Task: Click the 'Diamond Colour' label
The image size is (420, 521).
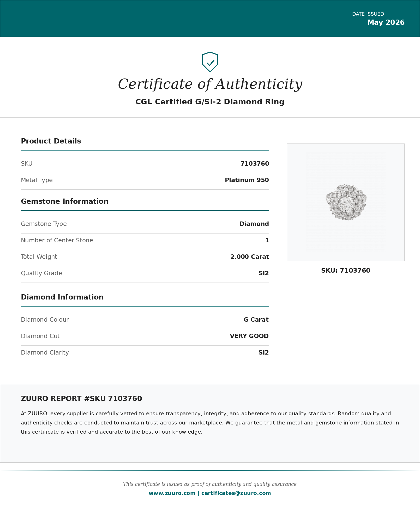Action: click(x=45, y=320)
